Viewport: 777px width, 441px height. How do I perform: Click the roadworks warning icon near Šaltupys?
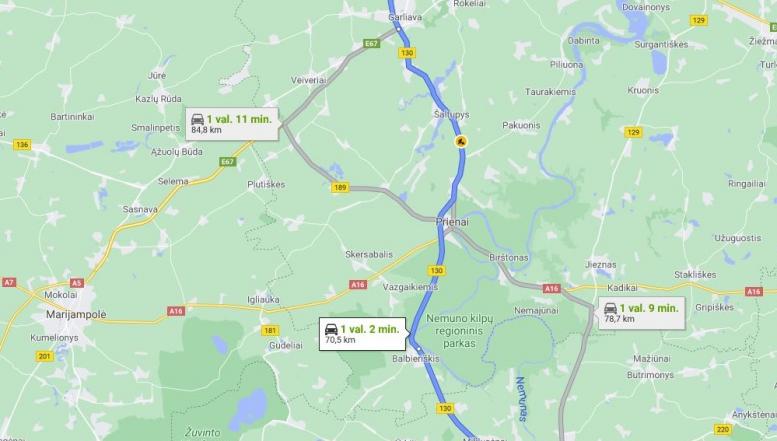pos(461,142)
